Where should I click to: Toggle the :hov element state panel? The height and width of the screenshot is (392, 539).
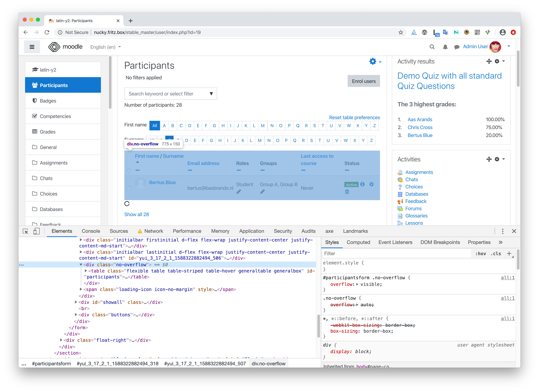pos(481,254)
